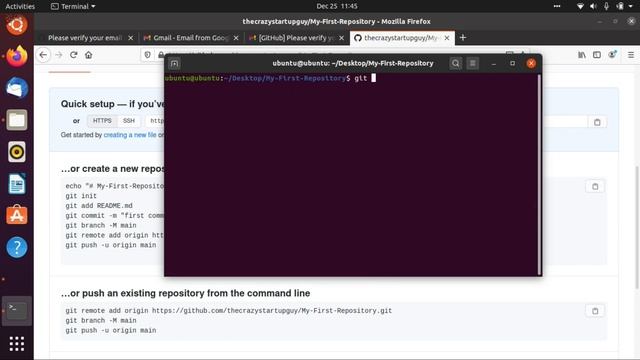Select the HTTPS clone option
The image size is (640, 360).
[102, 121]
